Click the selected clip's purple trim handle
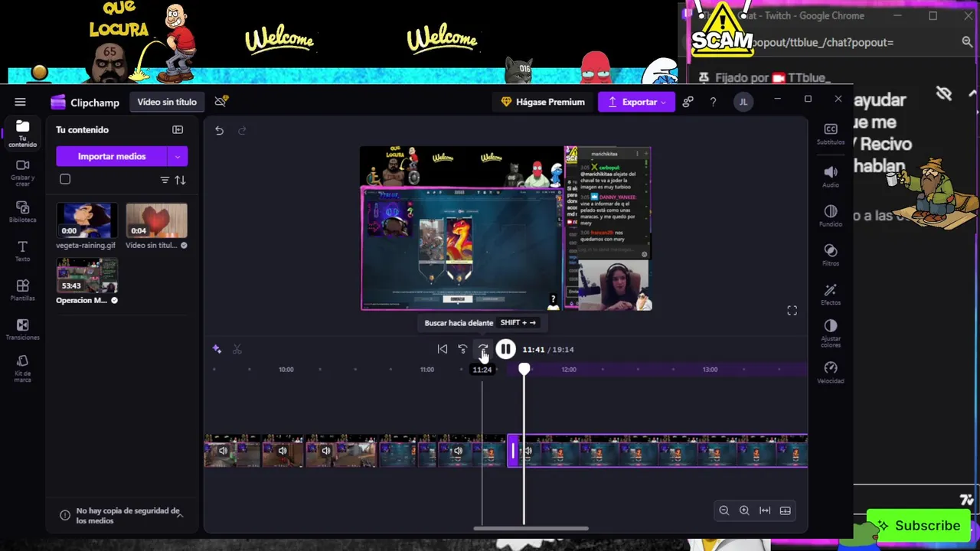Screen dimensions: 980x551 tap(513, 451)
